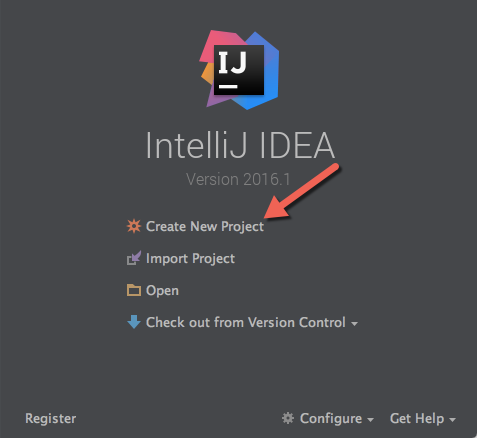Click the Version 2016.1 label
This screenshot has height=438, width=477.
238,179
